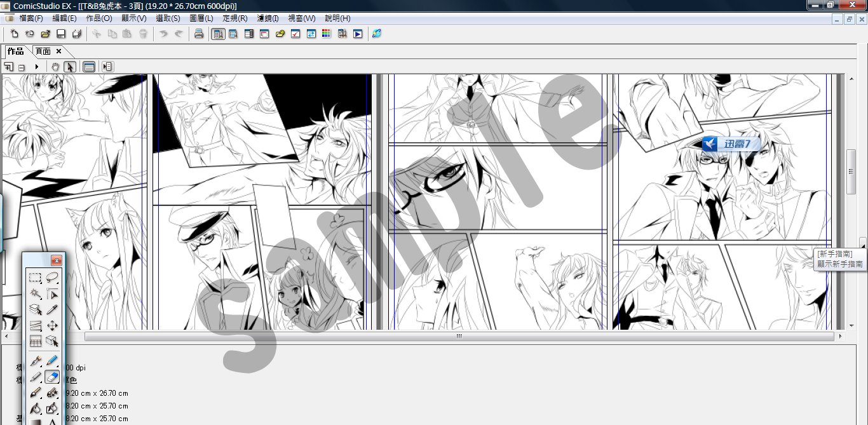The height and width of the screenshot is (425, 868).
Task: Close the floating tools palette
Action: [56, 260]
